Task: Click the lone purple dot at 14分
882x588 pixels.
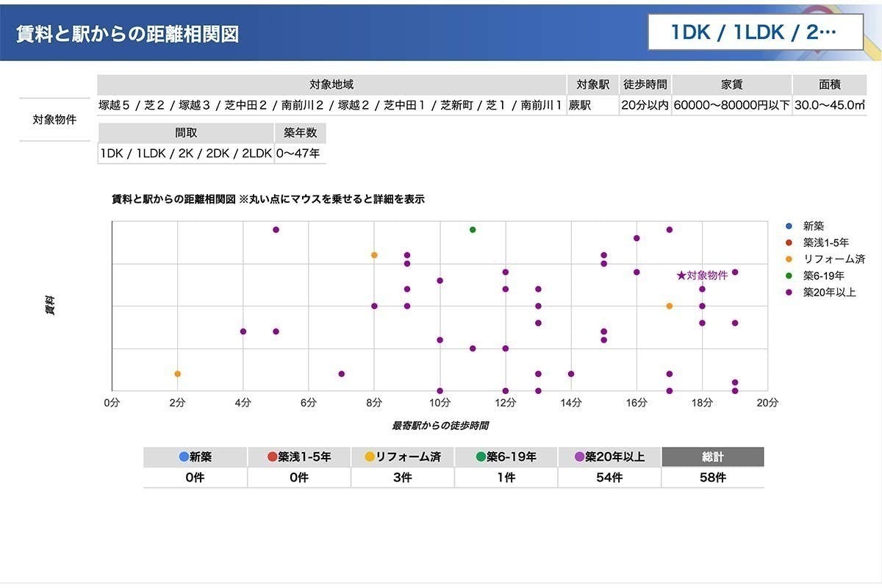Action: (571, 374)
